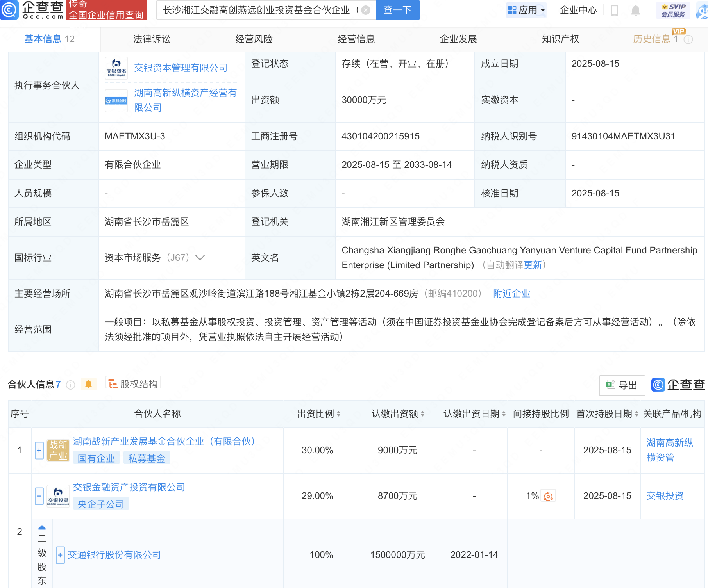
Task: Click the mobile phone icon
Action: coord(615,11)
